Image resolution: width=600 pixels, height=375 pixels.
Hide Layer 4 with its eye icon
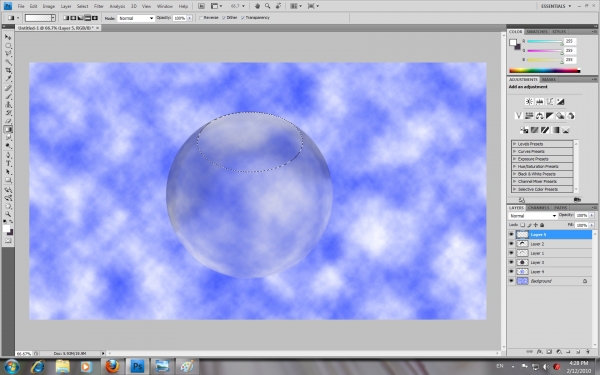[x=511, y=271]
